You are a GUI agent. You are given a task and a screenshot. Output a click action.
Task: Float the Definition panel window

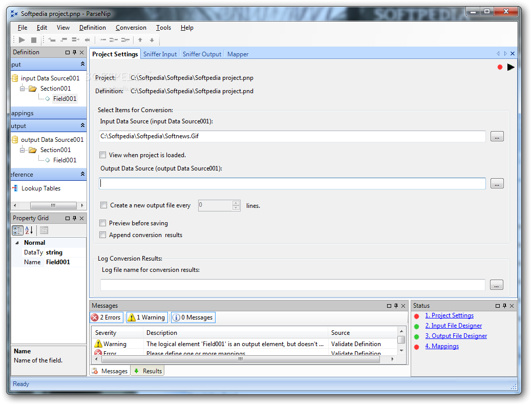pos(68,52)
